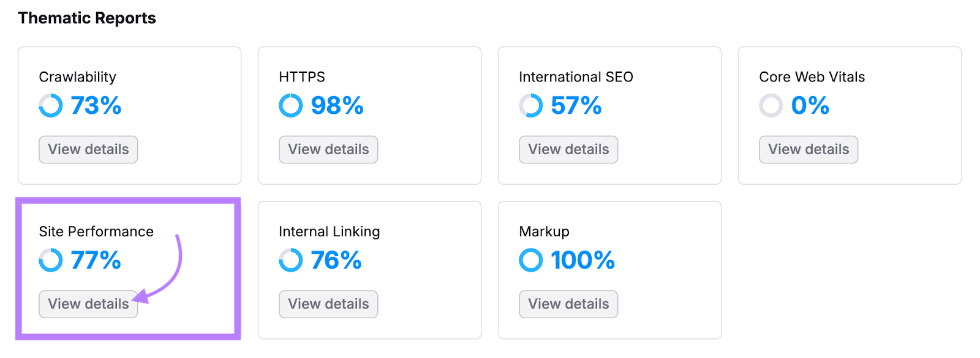
Task: Click the 73% Crawlability score
Action: pyautogui.click(x=95, y=105)
